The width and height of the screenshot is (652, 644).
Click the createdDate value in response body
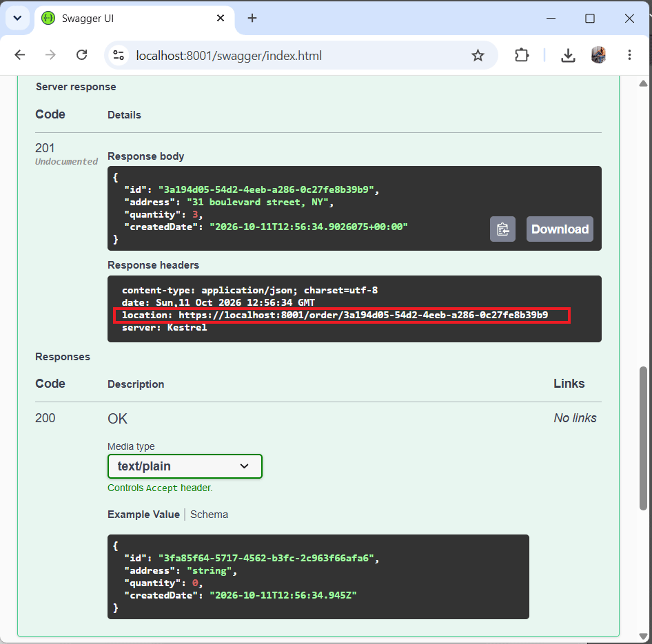(309, 227)
